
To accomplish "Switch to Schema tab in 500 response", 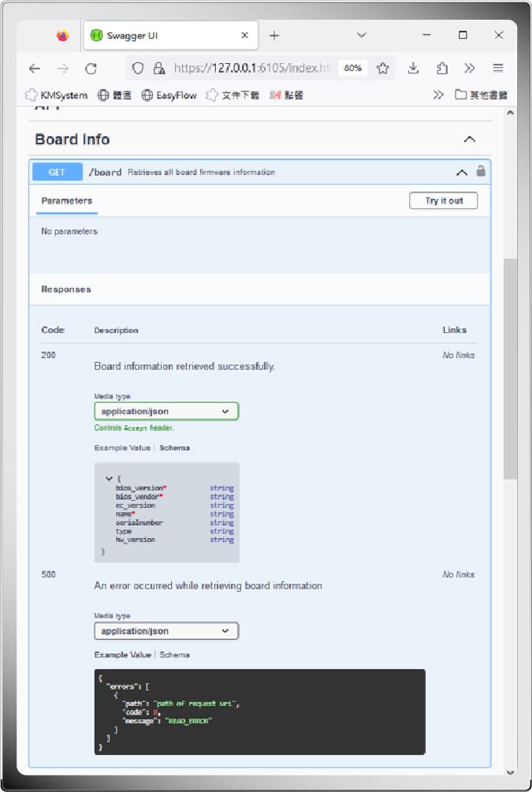I will click(176, 655).
